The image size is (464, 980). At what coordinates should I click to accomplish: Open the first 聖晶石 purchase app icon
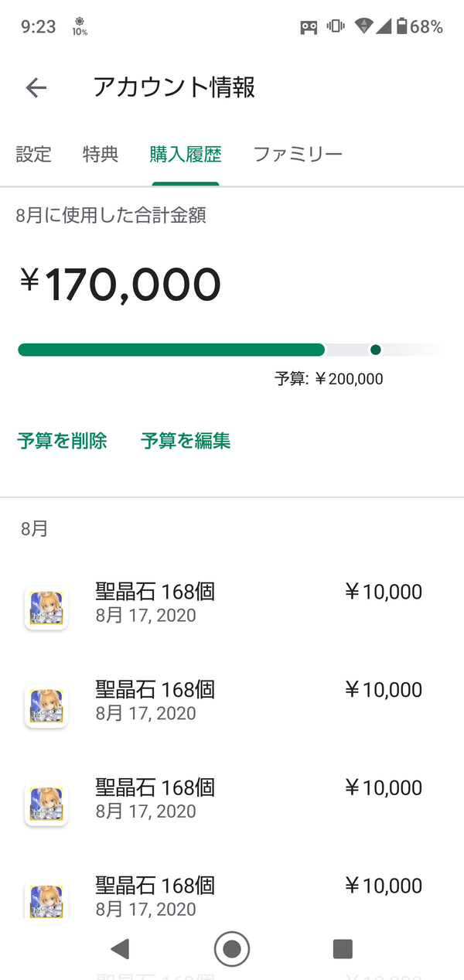pos(46,608)
